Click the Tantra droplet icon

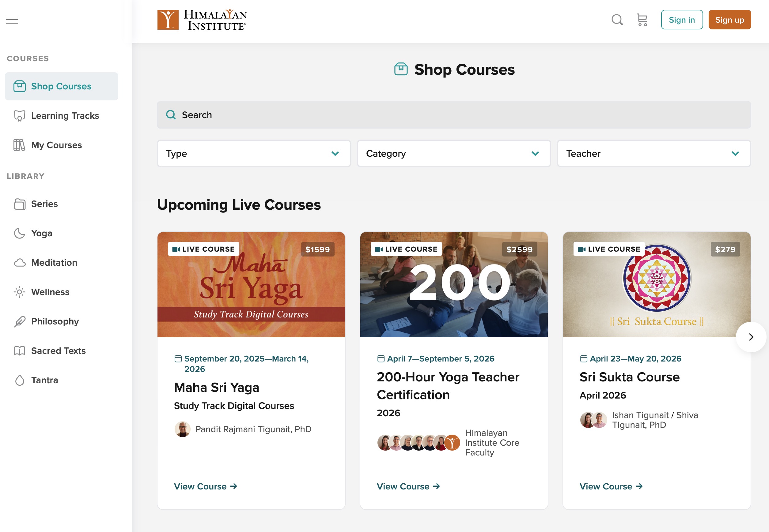coord(19,380)
